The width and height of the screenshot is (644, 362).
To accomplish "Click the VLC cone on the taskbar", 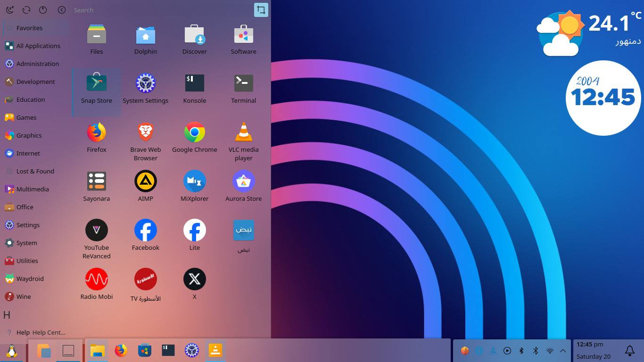I will point(215,350).
